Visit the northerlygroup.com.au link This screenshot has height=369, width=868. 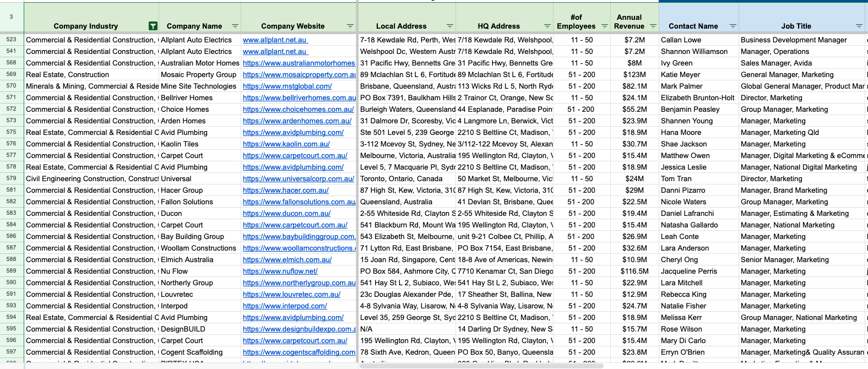[299, 283]
